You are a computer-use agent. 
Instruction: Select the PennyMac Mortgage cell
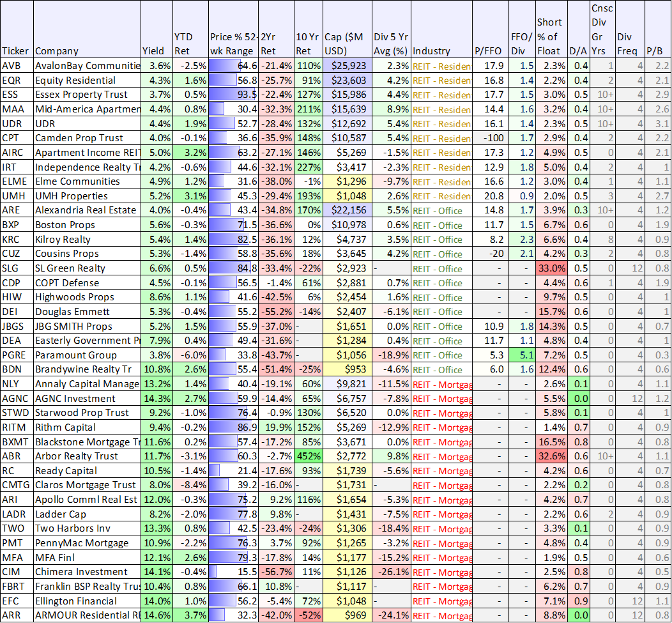87,543
